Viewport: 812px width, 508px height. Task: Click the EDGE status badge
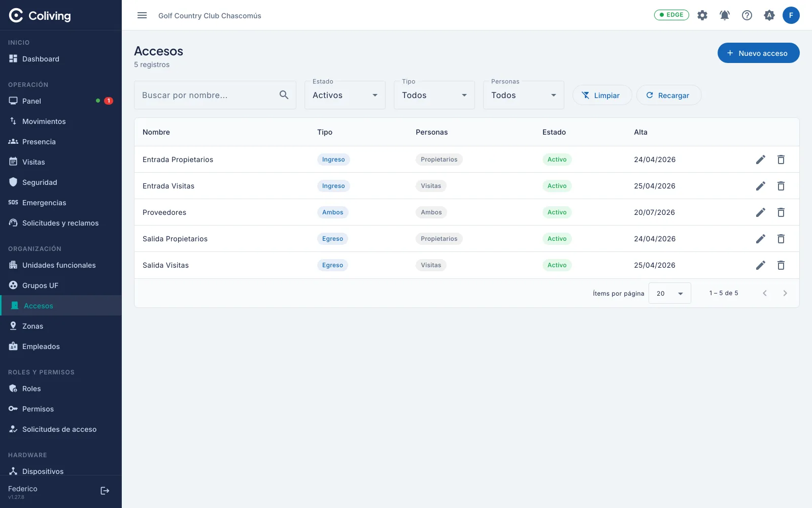671,15
